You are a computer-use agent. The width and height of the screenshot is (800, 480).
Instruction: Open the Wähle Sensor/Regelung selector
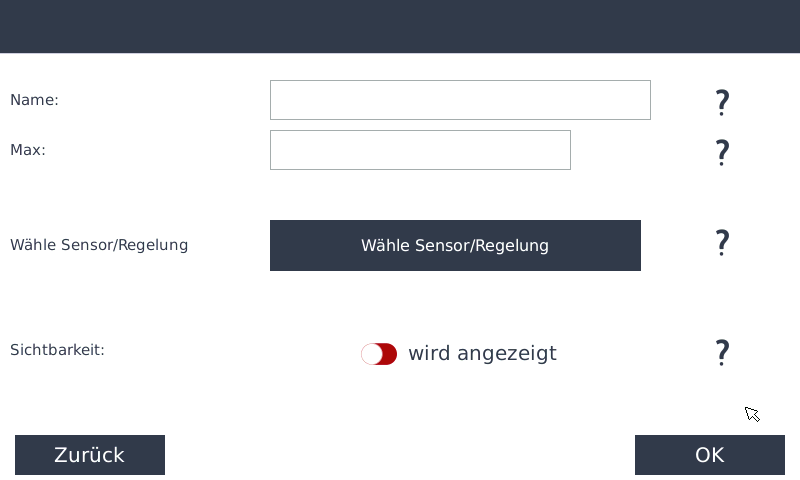455,245
